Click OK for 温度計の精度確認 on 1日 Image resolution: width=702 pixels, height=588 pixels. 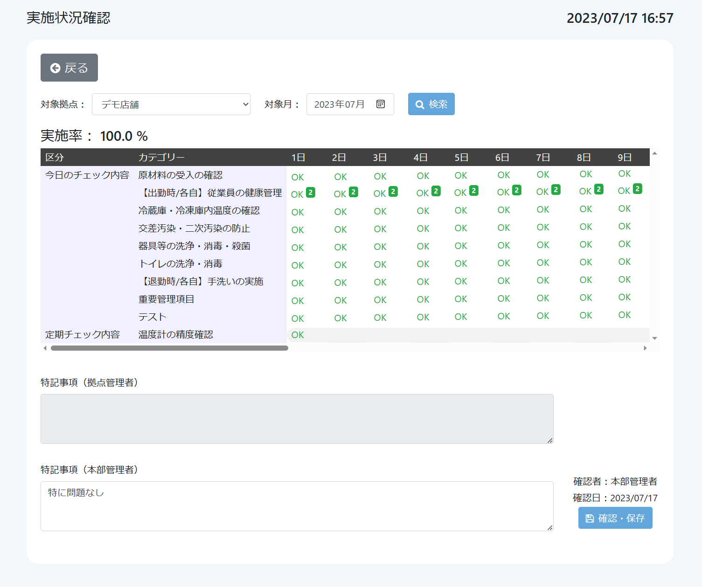click(x=298, y=335)
